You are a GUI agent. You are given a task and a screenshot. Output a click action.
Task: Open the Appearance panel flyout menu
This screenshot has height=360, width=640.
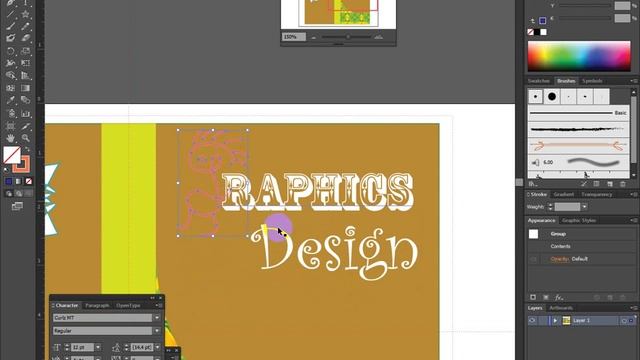coord(634,220)
